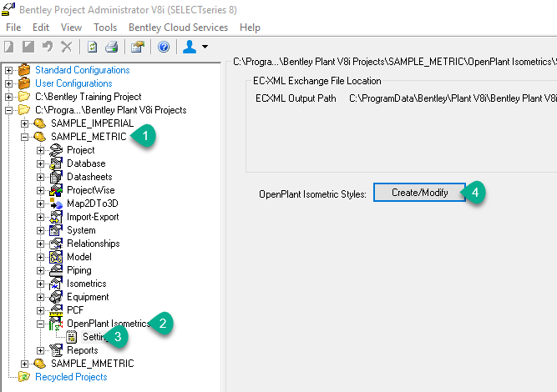
Task: Click the Recycled Projects folder icon
Action: point(24,377)
